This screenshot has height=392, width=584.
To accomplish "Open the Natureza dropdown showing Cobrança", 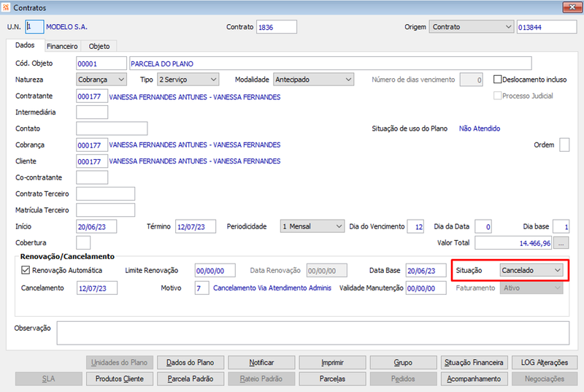I will 101,80.
